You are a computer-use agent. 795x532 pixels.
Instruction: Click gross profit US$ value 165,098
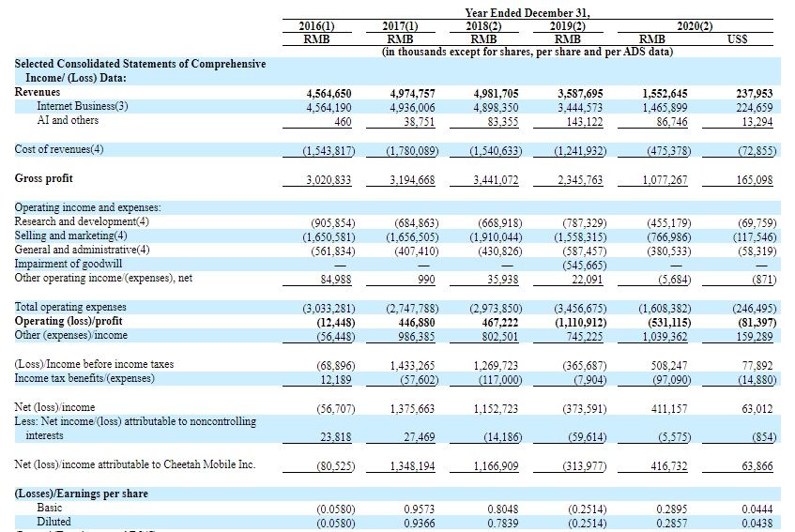755,180
